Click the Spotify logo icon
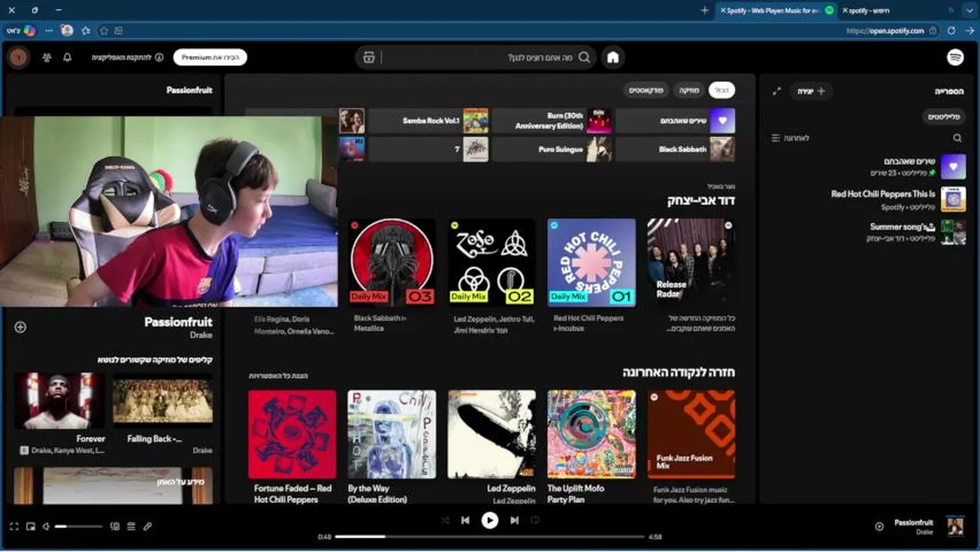 tap(955, 58)
